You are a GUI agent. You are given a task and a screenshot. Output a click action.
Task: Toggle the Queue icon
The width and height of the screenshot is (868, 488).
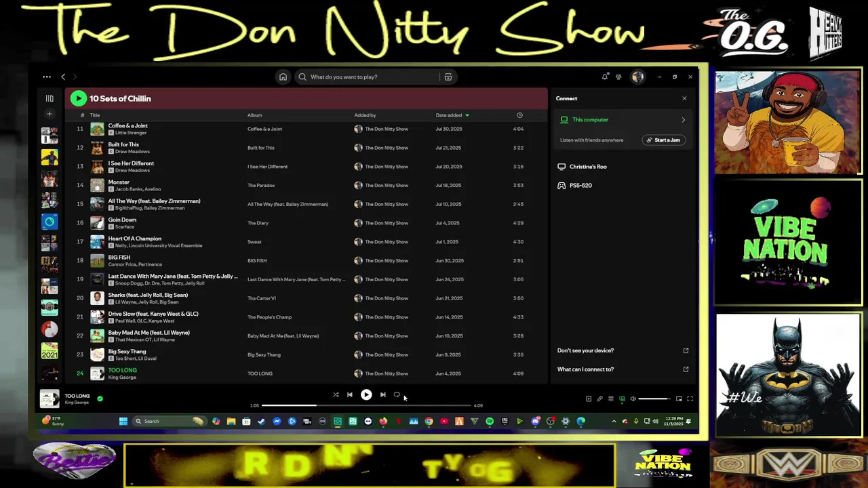610,399
